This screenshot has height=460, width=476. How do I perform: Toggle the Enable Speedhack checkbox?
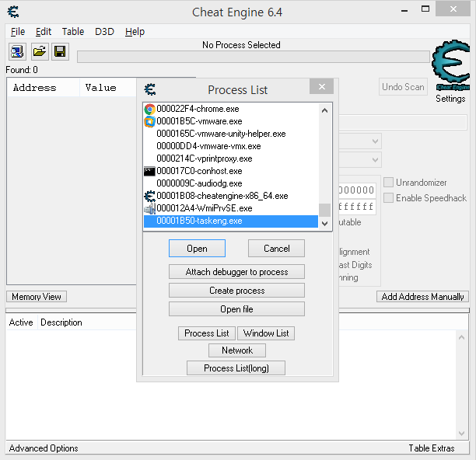389,197
